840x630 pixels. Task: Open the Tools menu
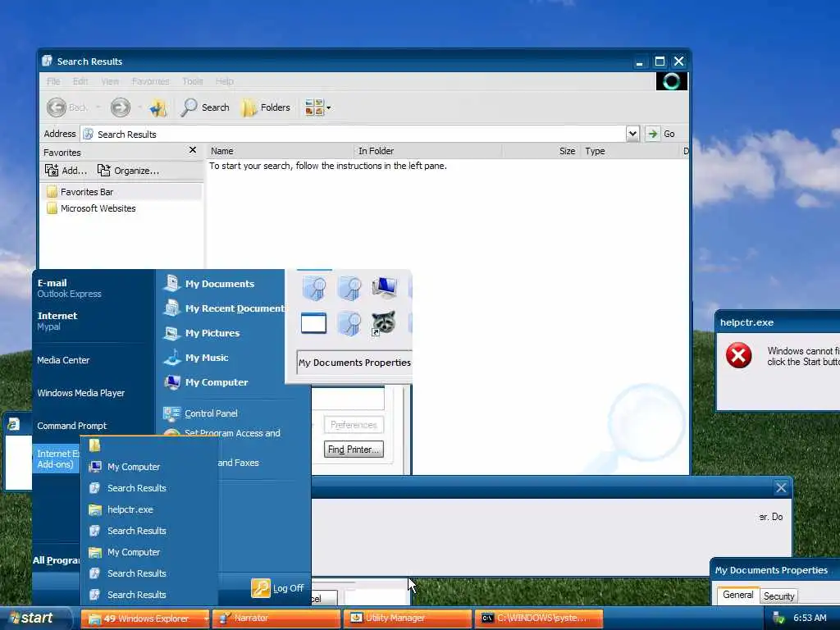(192, 81)
